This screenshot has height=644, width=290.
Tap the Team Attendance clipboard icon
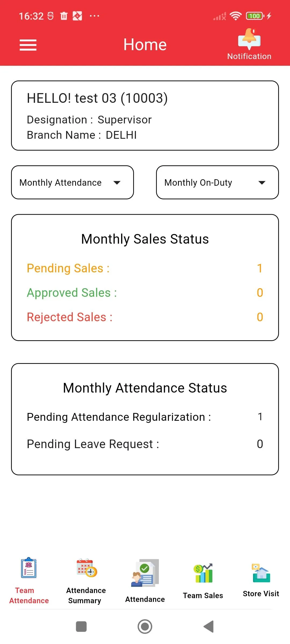coord(29,568)
